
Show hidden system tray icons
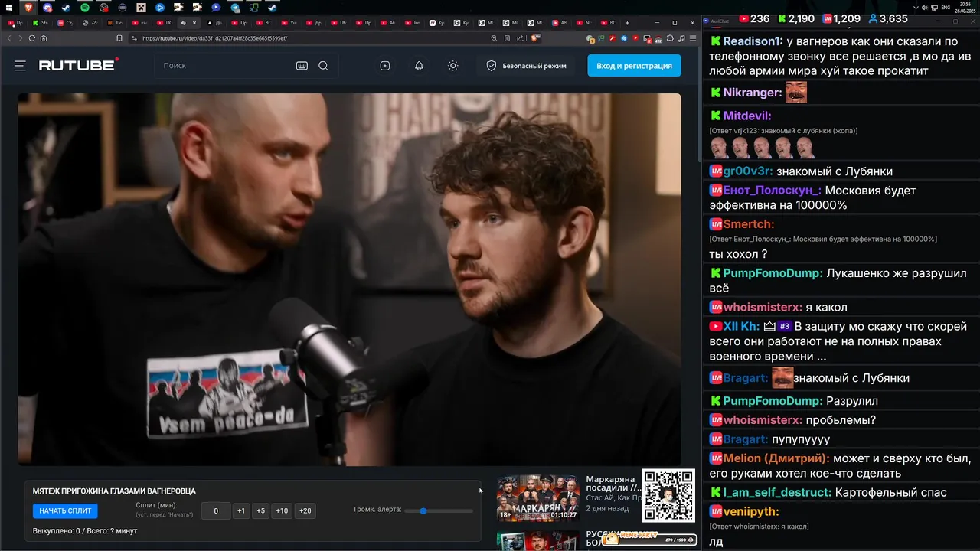(x=916, y=8)
